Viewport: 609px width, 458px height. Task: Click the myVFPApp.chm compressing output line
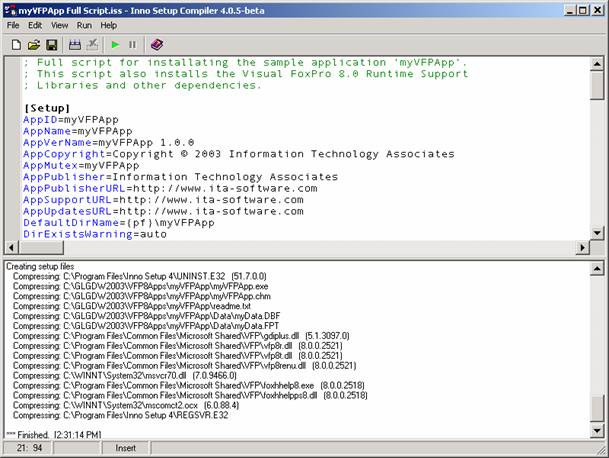(142, 296)
